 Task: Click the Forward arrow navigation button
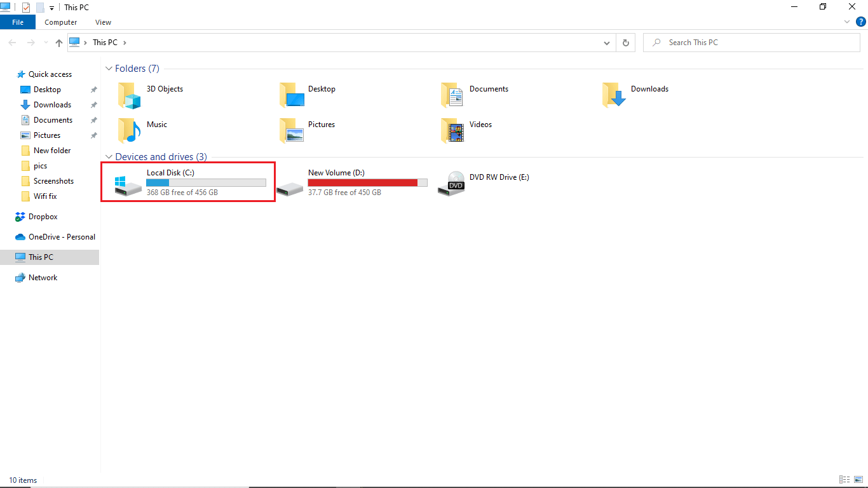(x=31, y=43)
